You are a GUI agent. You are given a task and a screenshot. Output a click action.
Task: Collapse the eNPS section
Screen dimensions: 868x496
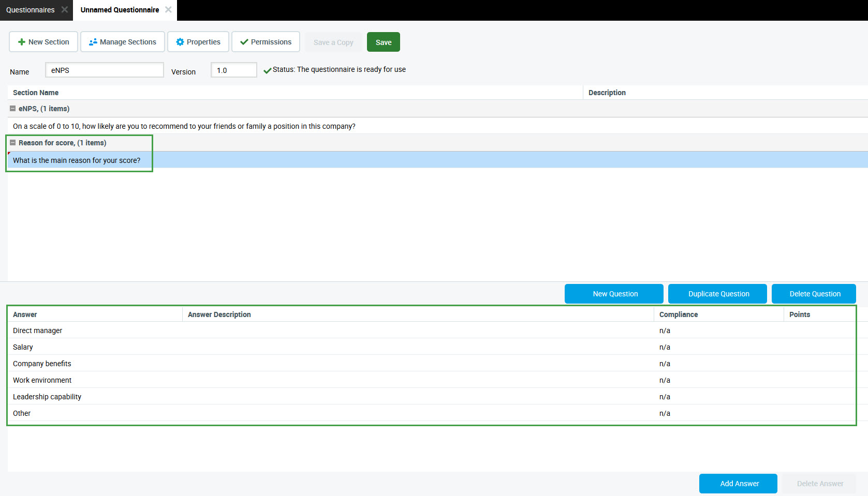13,109
